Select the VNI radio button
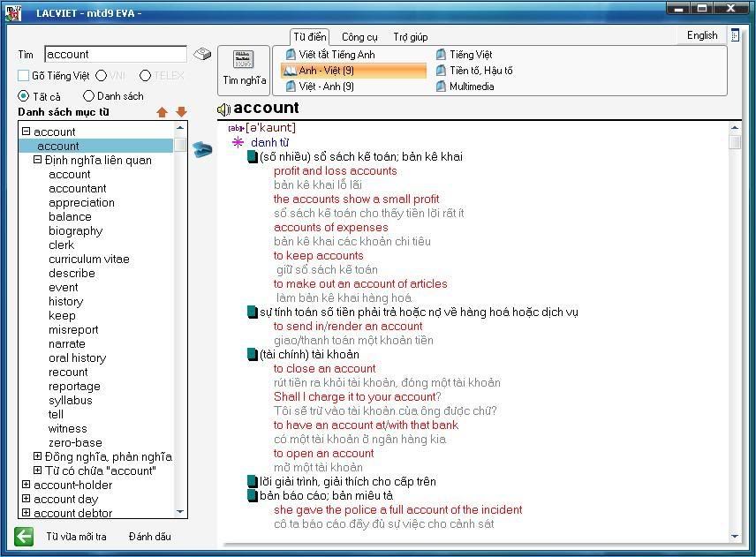Screen dimensions: 756x557 click(x=102, y=76)
